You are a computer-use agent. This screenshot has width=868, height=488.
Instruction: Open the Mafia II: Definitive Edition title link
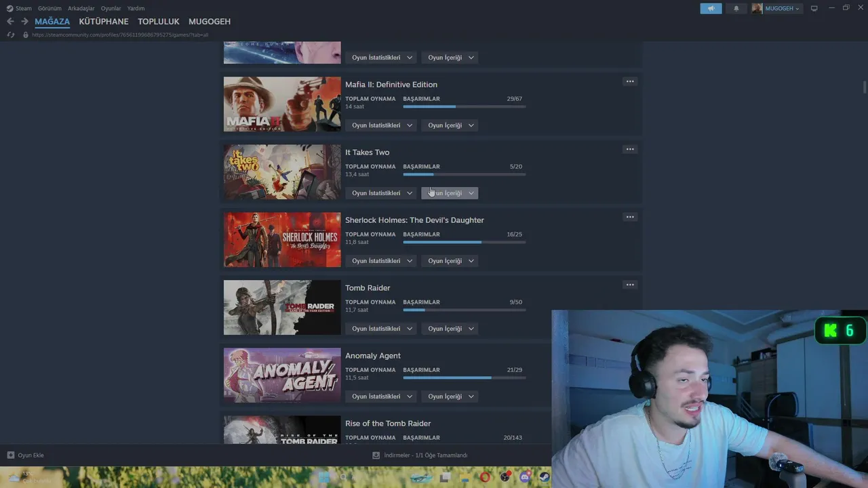[x=391, y=85]
